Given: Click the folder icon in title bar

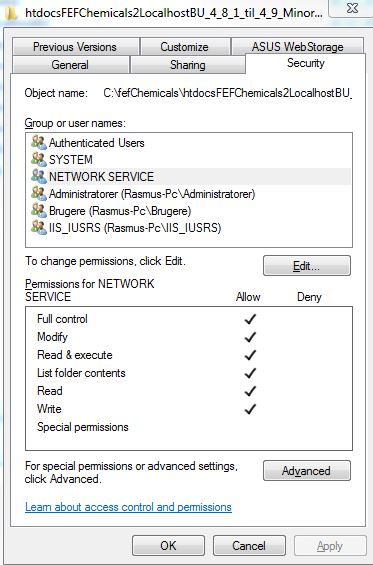Looking at the screenshot, I should tap(12, 13).
